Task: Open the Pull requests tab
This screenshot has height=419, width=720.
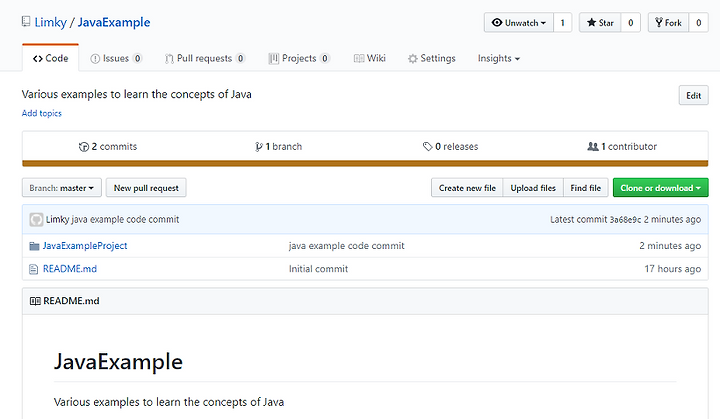Action: tap(205, 59)
